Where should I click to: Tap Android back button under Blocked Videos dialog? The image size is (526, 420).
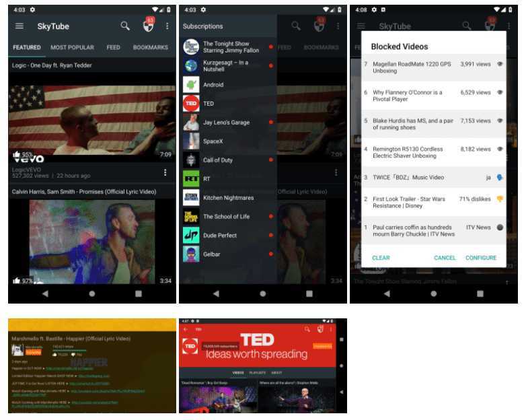pos(387,293)
